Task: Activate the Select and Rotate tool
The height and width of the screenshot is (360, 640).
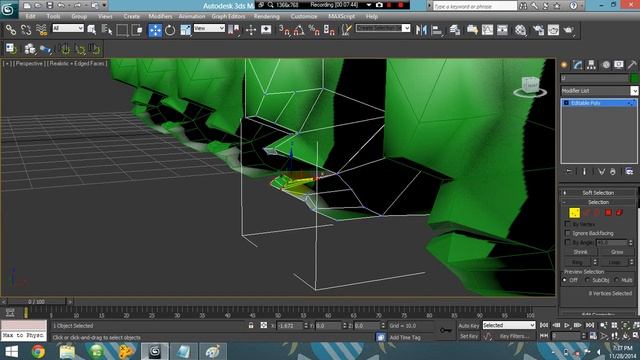Action: point(170,30)
